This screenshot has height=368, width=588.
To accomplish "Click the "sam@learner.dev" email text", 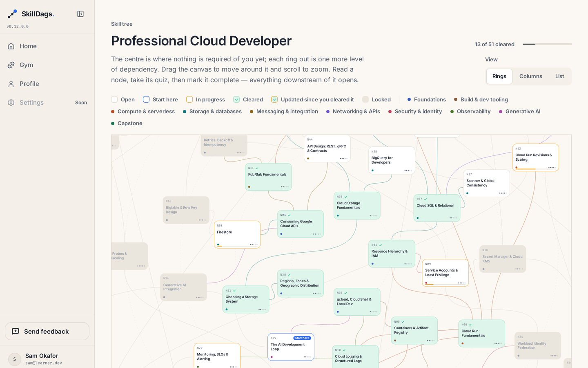I will (44, 363).
